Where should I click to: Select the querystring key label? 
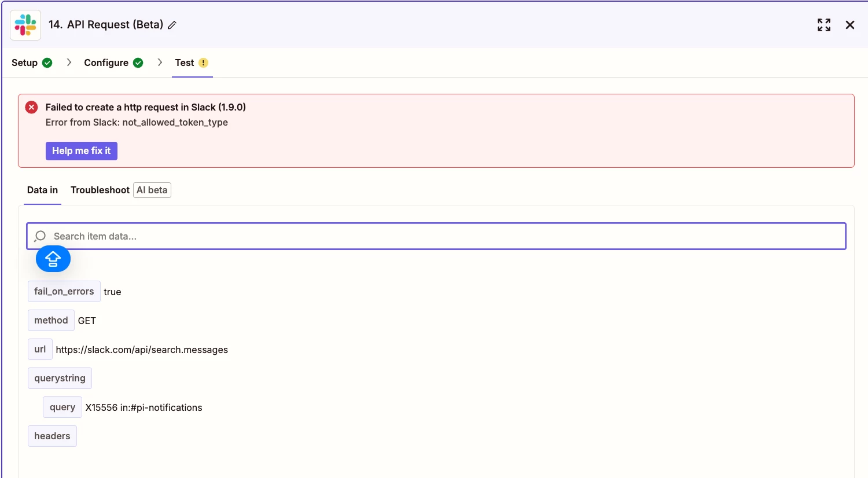click(60, 378)
